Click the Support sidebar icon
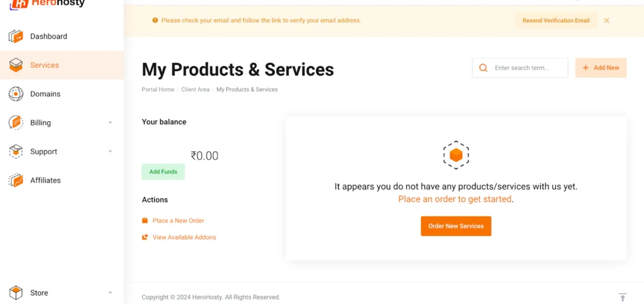The image size is (644, 304). 16,152
